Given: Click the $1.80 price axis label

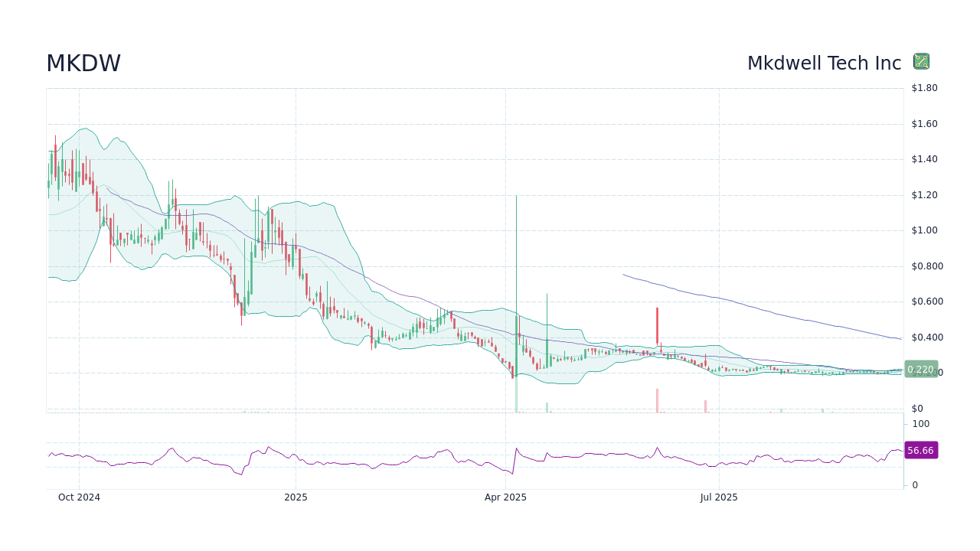Looking at the screenshot, I should pos(923,87).
